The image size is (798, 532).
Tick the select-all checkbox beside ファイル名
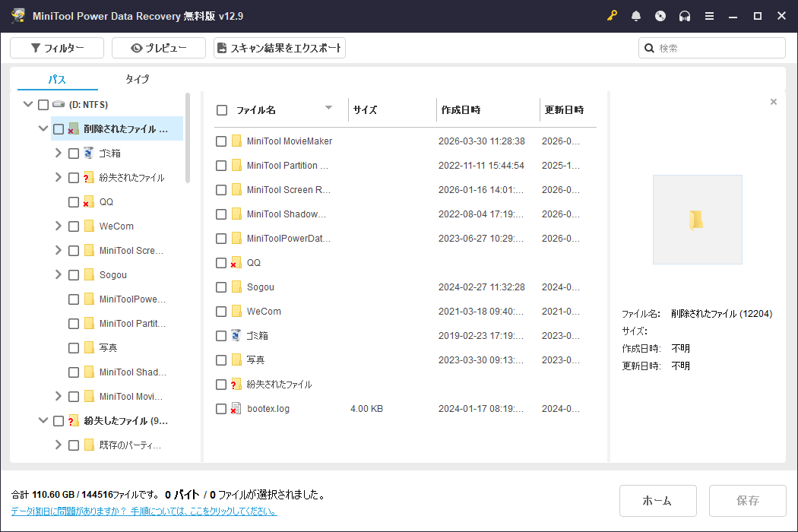click(x=222, y=110)
